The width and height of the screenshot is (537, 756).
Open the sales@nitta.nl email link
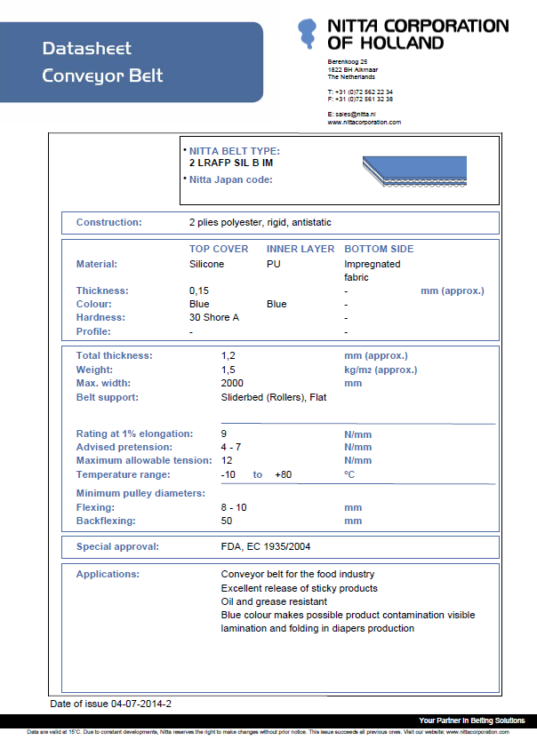(x=355, y=115)
